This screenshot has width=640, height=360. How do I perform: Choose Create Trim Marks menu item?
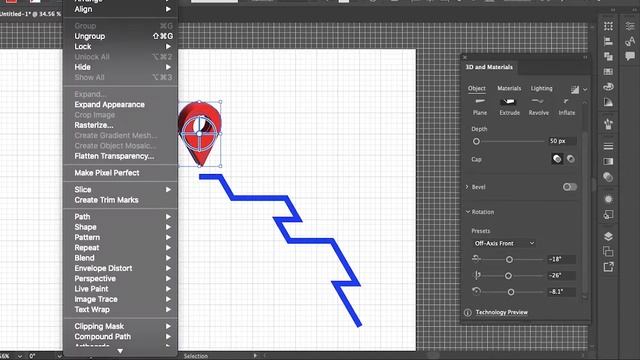point(121,200)
